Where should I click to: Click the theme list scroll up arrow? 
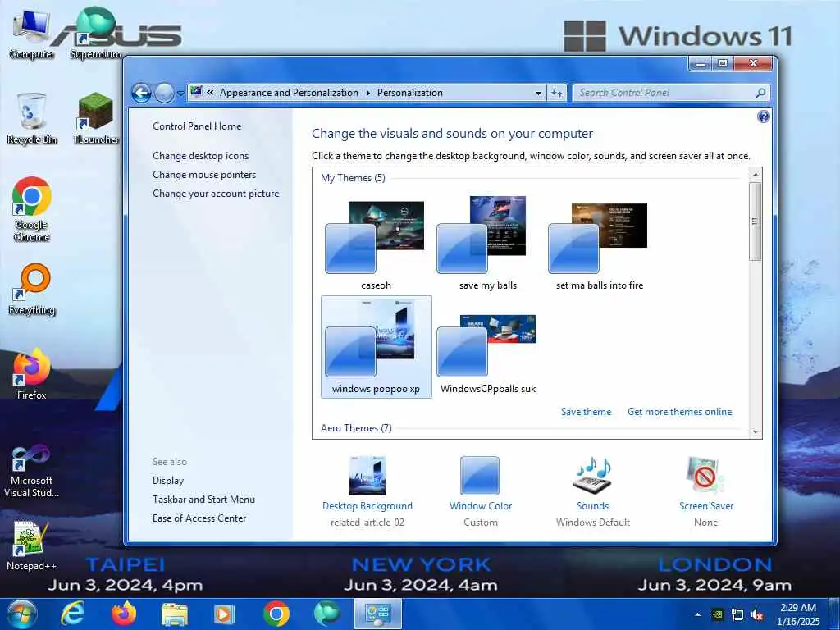756,175
